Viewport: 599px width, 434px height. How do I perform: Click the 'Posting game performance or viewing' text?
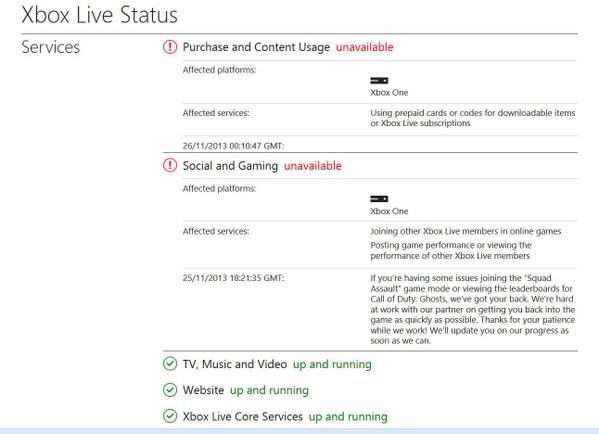451,250
